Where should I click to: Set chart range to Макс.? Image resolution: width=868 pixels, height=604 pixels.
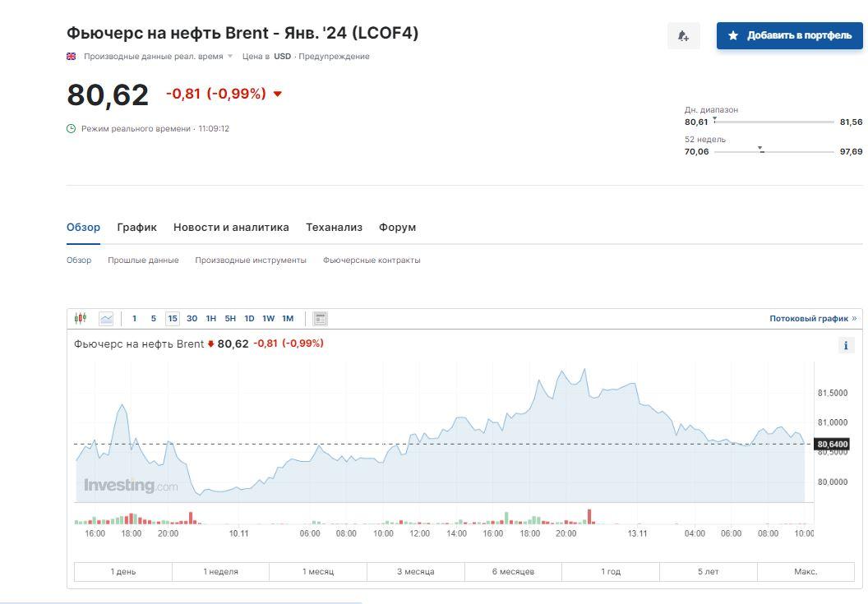pyautogui.click(x=806, y=571)
